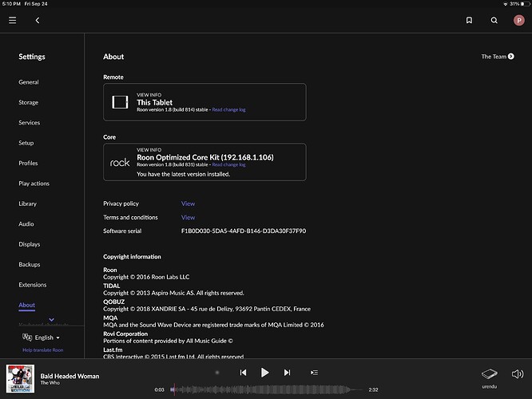Open Services settings section

(30, 123)
